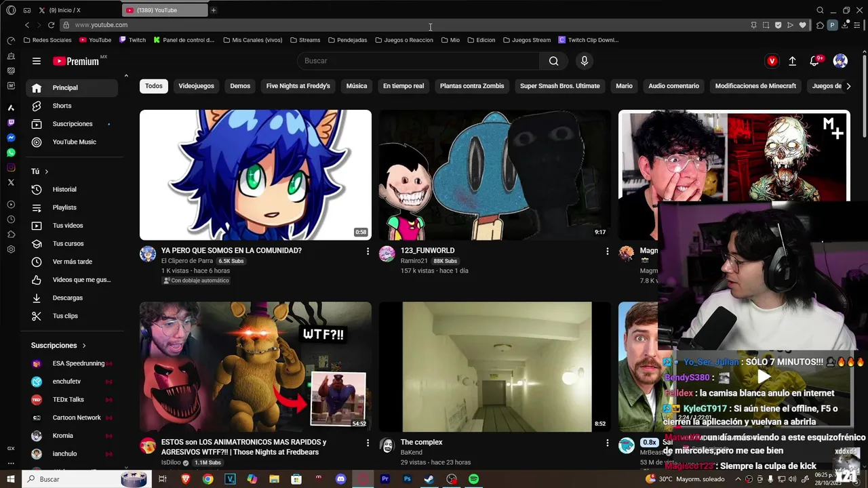Select the Five Nights at Freddy's chip
Image resolution: width=868 pixels, height=488 pixels.
(298, 86)
